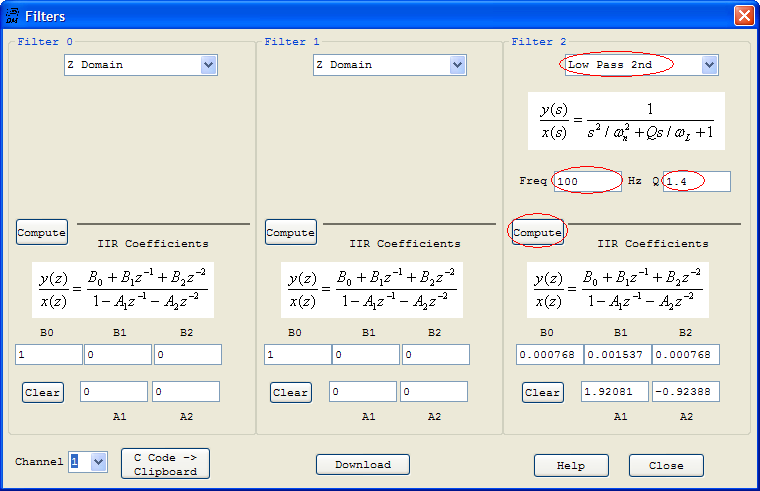Open Help for filters
This screenshot has height=491, width=760.
tap(571, 465)
